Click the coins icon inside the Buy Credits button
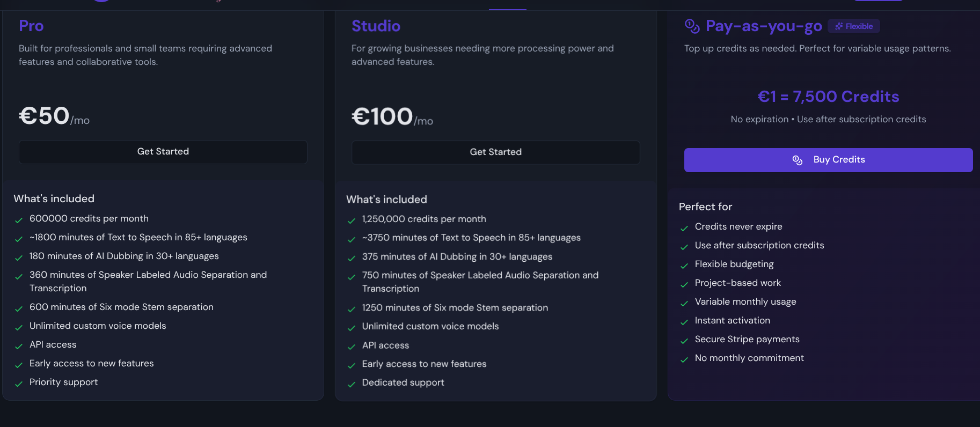 click(798, 160)
